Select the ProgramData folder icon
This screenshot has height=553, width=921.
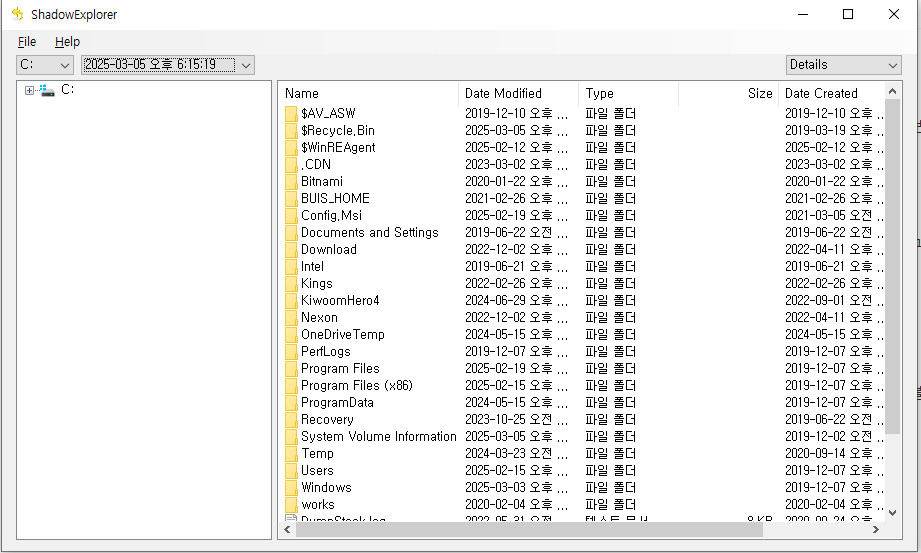(x=291, y=403)
